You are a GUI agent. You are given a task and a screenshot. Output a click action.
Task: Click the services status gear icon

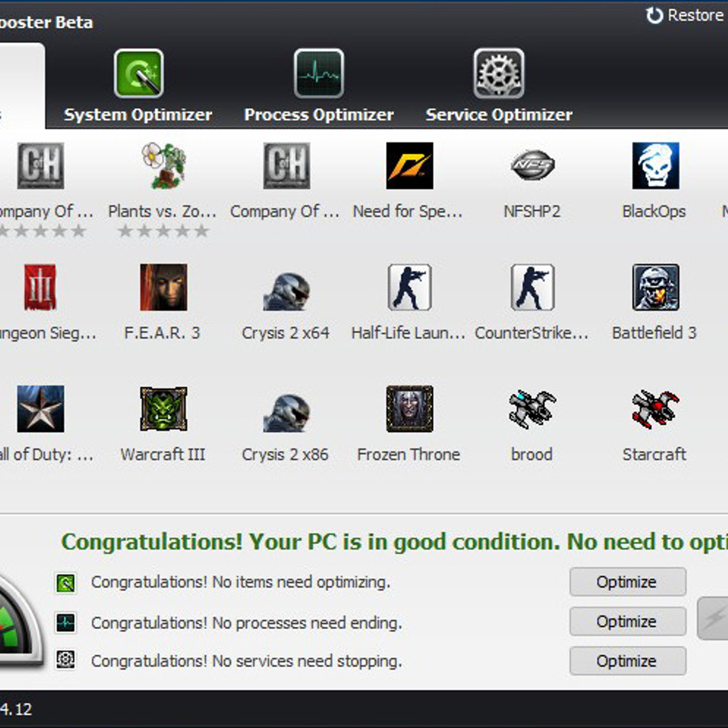coord(66,660)
